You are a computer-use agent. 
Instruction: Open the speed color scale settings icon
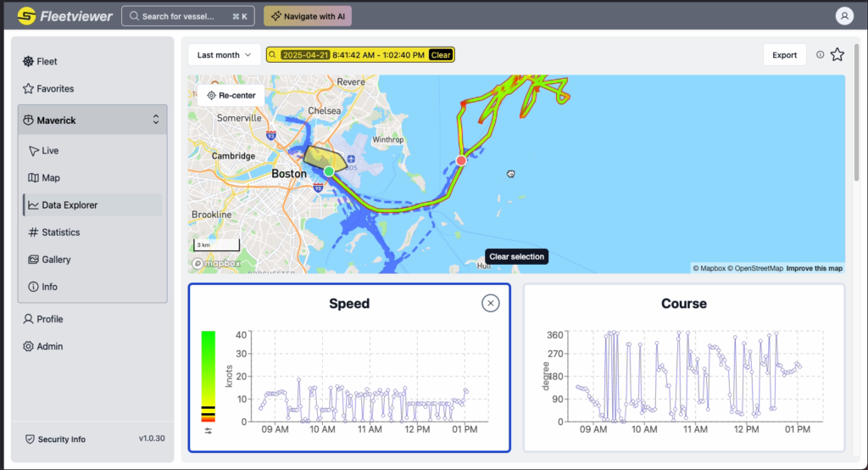(208, 430)
